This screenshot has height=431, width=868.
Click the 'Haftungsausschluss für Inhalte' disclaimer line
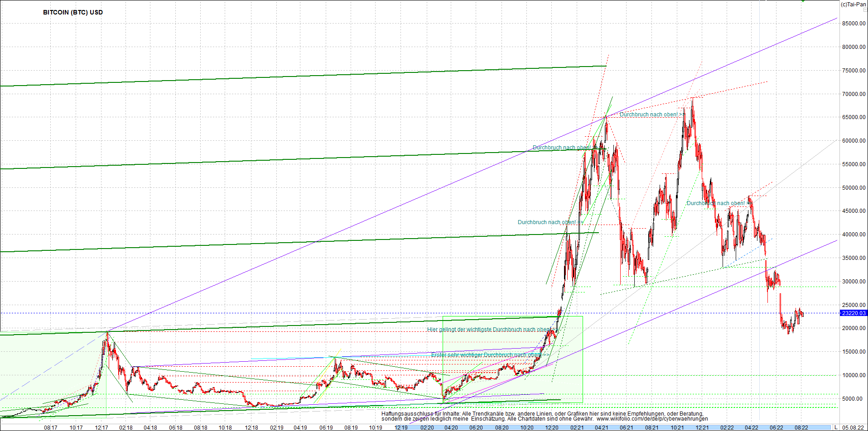542,414
